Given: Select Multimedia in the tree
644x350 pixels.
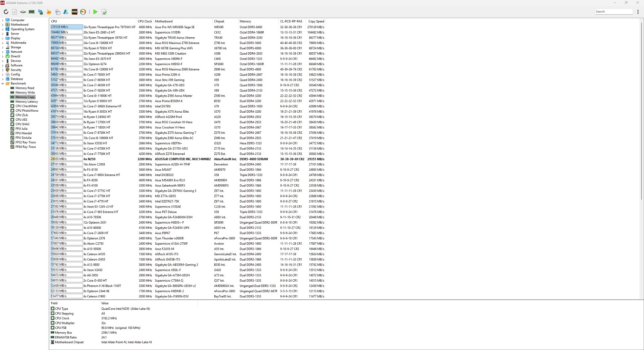Looking at the screenshot, I should click(18, 43).
